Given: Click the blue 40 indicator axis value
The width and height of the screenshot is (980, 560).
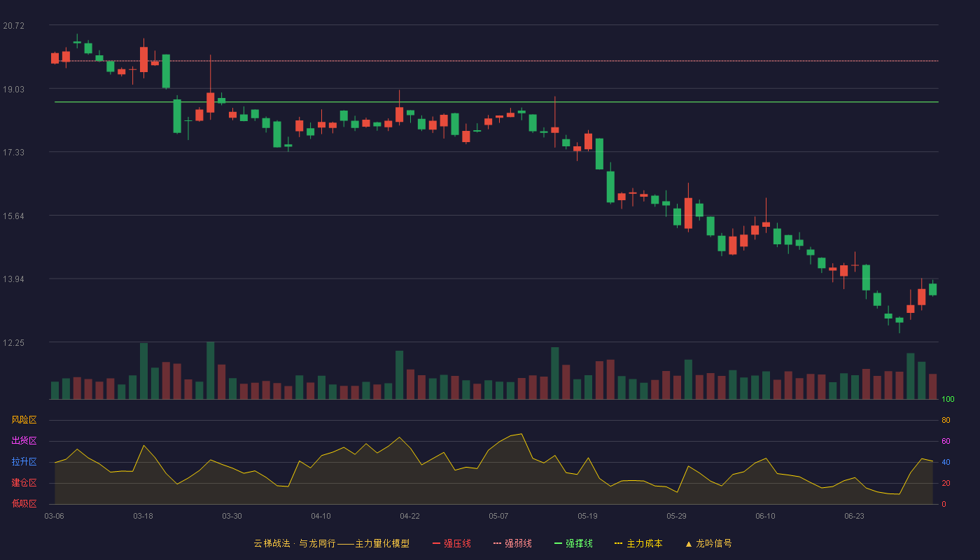Looking at the screenshot, I should click(x=946, y=462).
